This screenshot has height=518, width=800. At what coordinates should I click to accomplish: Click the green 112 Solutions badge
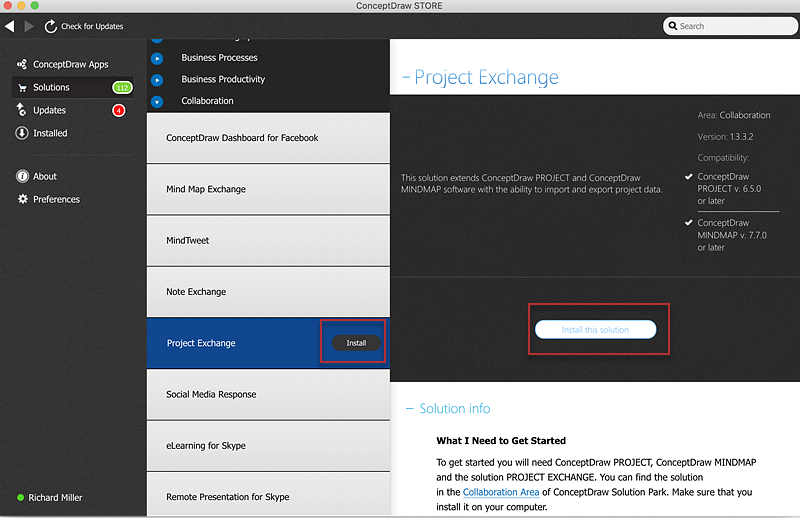[x=122, y=88]
